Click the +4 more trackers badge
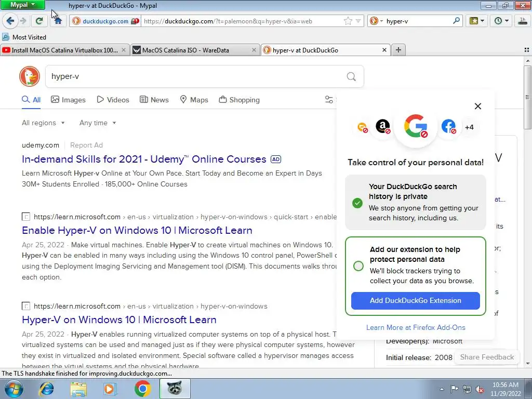The height and width of the screenshot is (399, 532). click(469, 127)
